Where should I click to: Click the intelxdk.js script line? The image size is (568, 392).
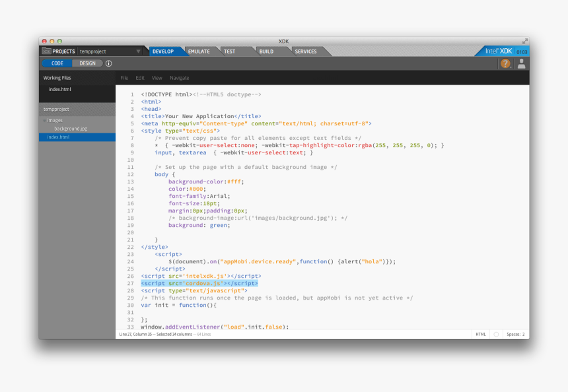coord(201,276)
